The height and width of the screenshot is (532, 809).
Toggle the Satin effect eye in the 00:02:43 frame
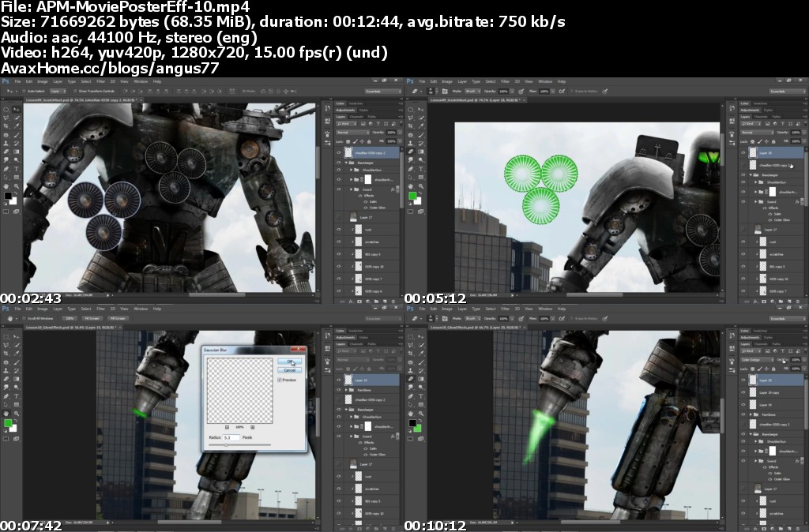pos(365,201)
